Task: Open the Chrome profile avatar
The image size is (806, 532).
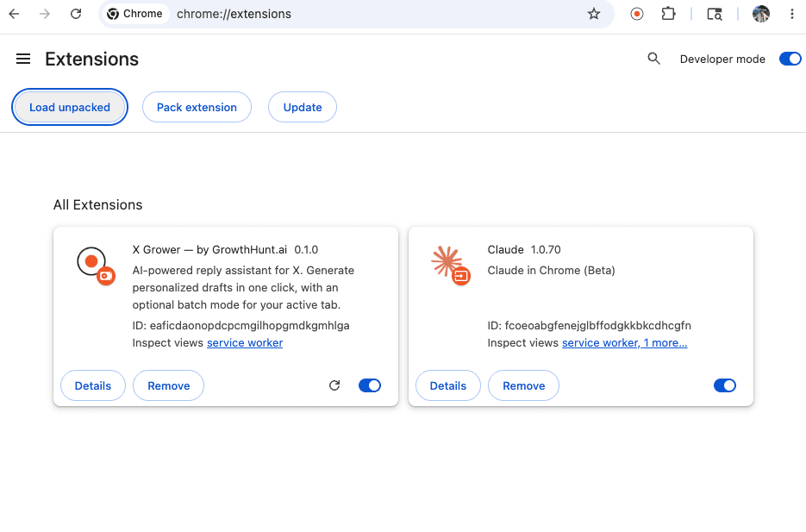Action: 761,14
